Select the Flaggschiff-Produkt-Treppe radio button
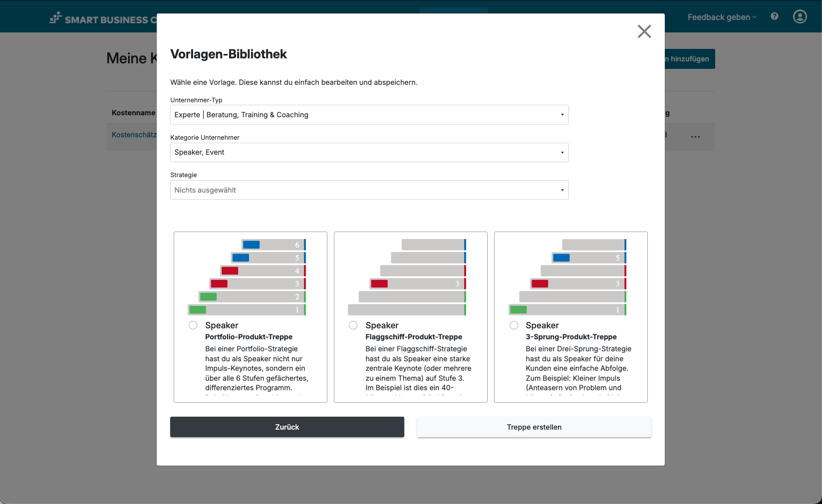822x504 pixels. pos(353,325)
